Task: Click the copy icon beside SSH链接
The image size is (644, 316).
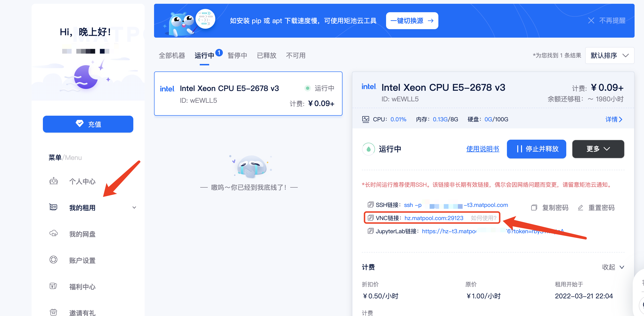Action: (370, 205)
